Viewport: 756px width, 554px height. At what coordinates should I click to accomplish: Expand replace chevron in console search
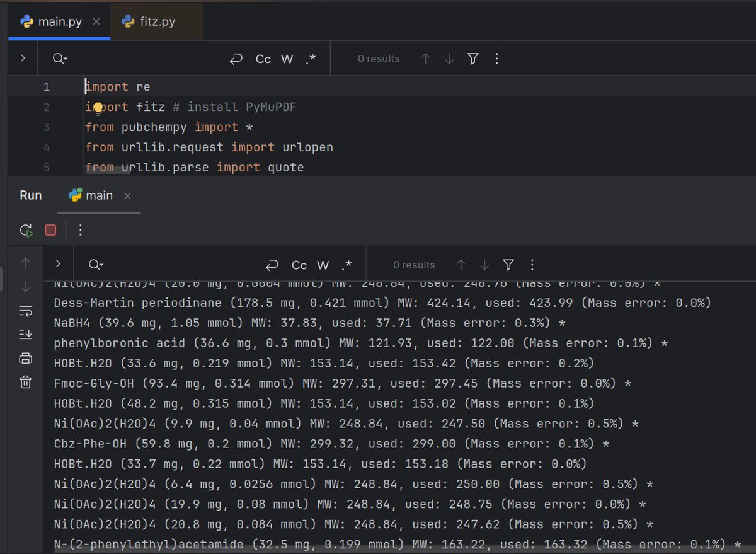(x=58, y=264)
